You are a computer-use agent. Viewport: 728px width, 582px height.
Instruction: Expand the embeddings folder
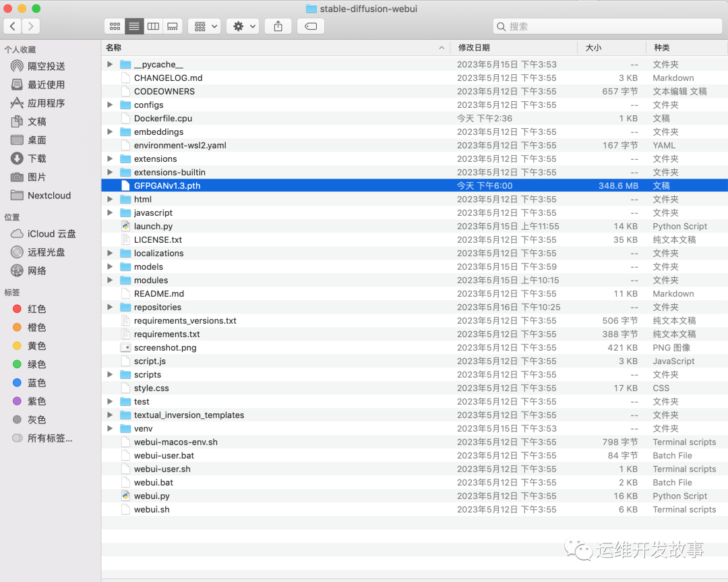[x=110, y=132]
